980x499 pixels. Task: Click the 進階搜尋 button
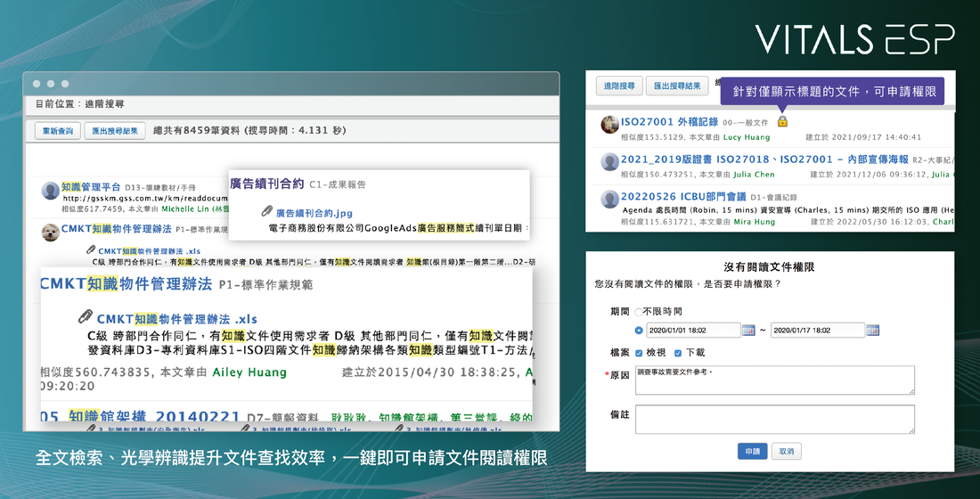point(619,86)
